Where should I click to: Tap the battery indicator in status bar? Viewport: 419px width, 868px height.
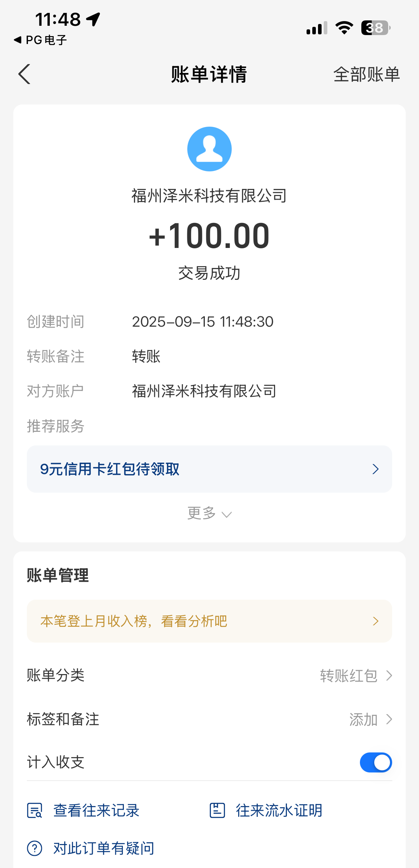[x=375, y=28]
